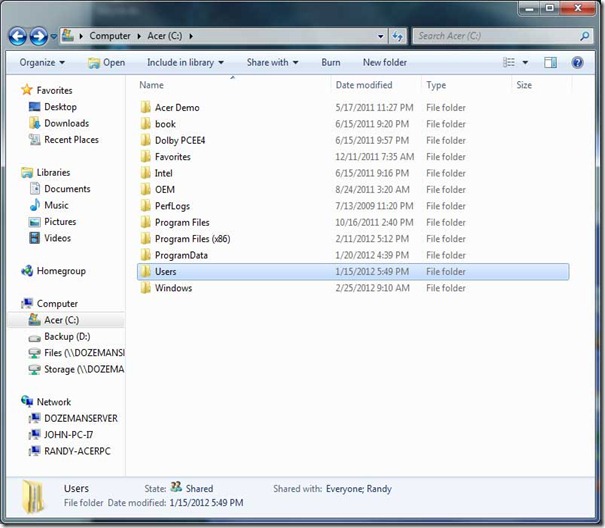Open recent pages dropdown beside Forward arrow
Viewport: 605px width, 528px height.
[54, 37]
